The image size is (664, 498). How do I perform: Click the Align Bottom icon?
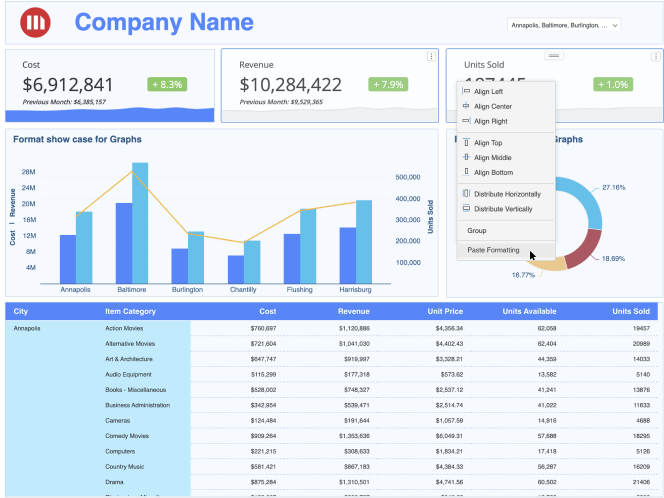466,172
